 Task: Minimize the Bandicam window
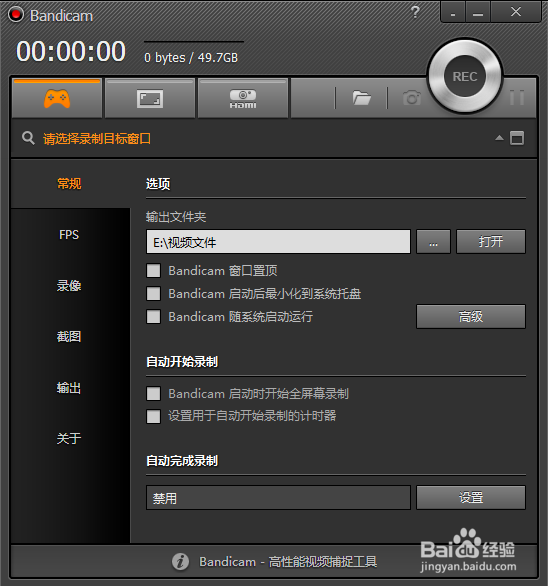click(478, 12)
